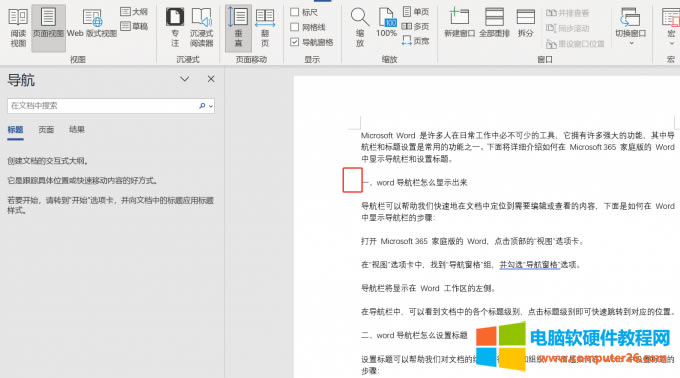
Task: Switch to Read Mode (阅读视图)
Action: [x=18, y=28]
